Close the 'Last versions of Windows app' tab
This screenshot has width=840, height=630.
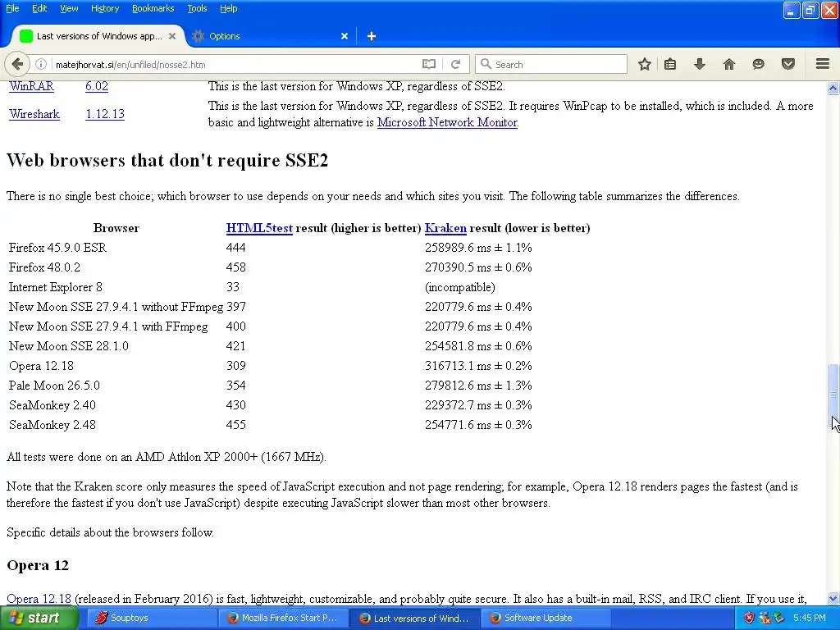pyautogui.click(x=172, y=36)
